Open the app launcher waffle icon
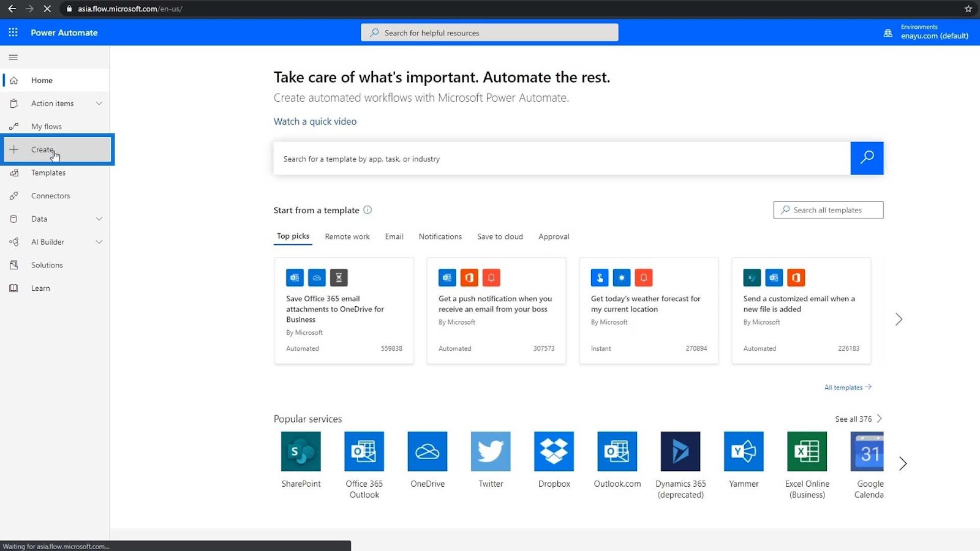Screen dimensions: 980x551 coord(13,32)
